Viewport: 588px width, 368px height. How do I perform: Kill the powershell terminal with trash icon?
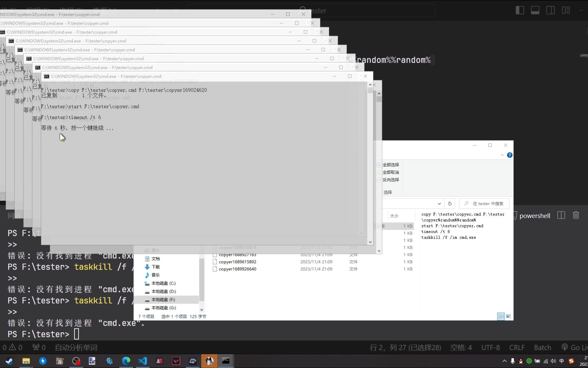[x=576, y=215]
